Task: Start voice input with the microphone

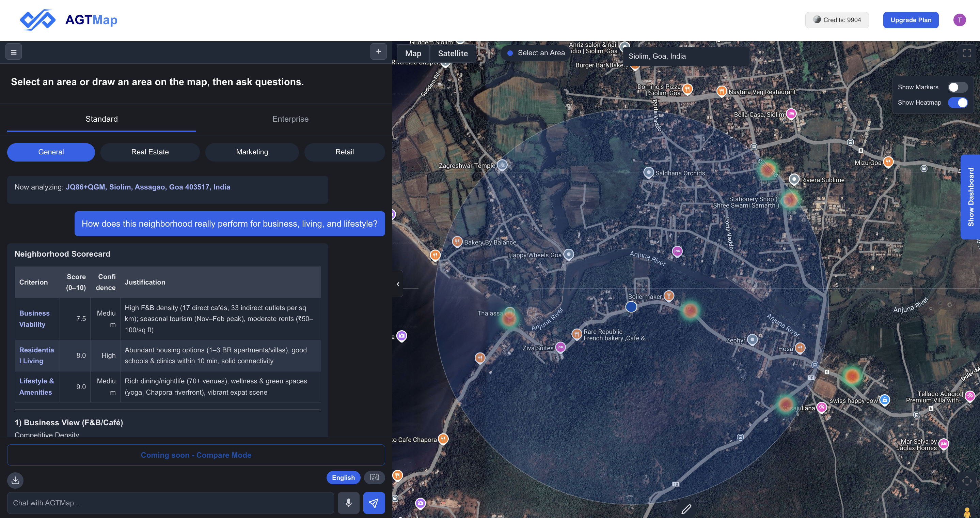Action: click(x=348, y=503)
